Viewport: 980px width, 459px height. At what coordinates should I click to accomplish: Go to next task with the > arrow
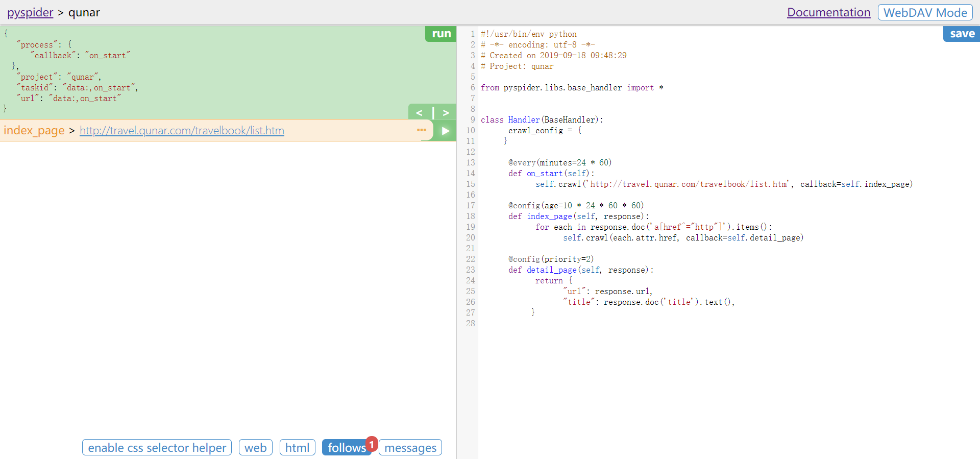[x=446, y=113]
